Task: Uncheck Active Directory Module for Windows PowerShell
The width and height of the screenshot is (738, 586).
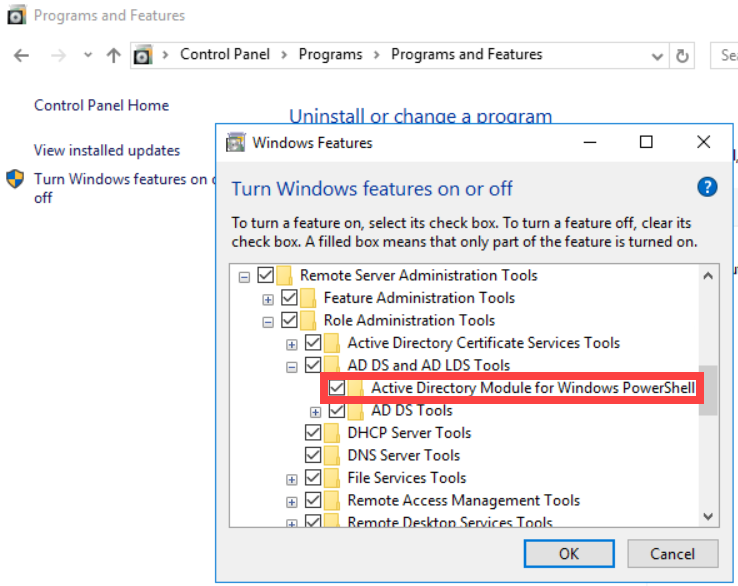Action: click(337, 388)
